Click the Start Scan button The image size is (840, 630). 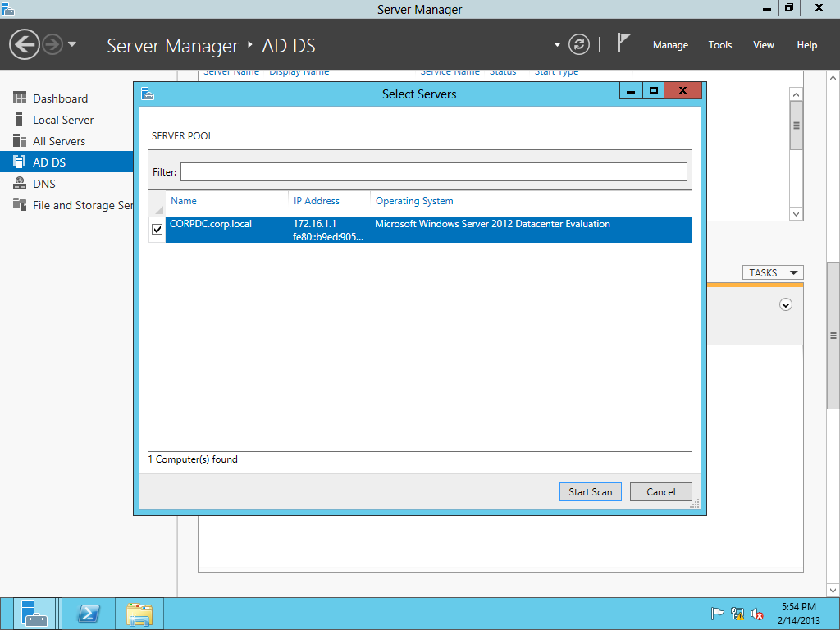tap(591, 492)
